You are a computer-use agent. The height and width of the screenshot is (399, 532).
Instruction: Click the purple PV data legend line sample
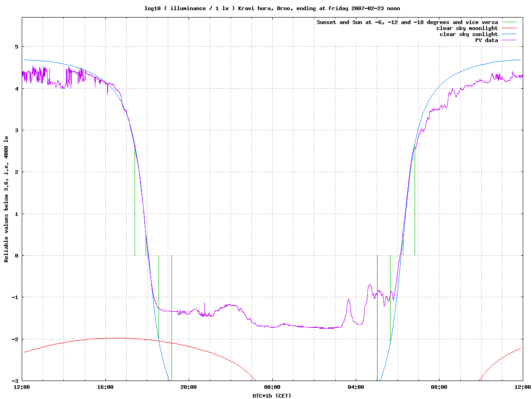tap(509, 40)
